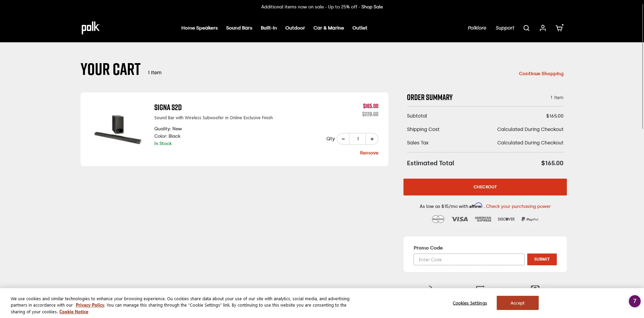Open Signa S2D product thumbnail
This screenshot has width=644, height=318.
click(118, 129)
